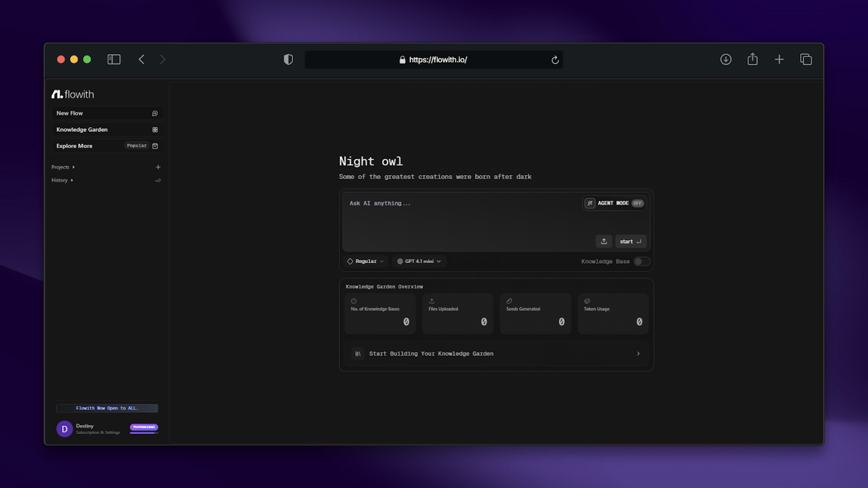Expand the History section arrow
Viewport: 868px width, 488px height.
(72, 180)
